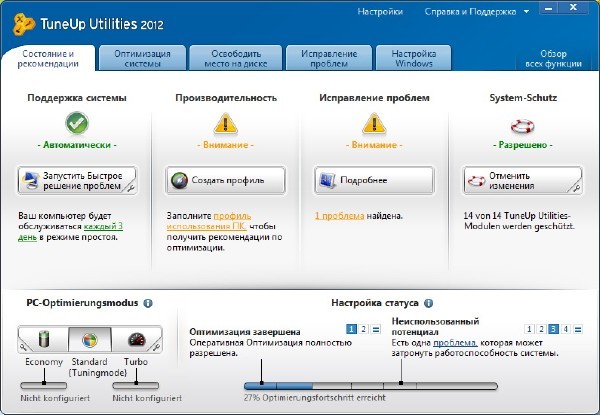
Task: Select Turbo mode speedometer icon
Action: pyautogui.click(x=137, y=339)
